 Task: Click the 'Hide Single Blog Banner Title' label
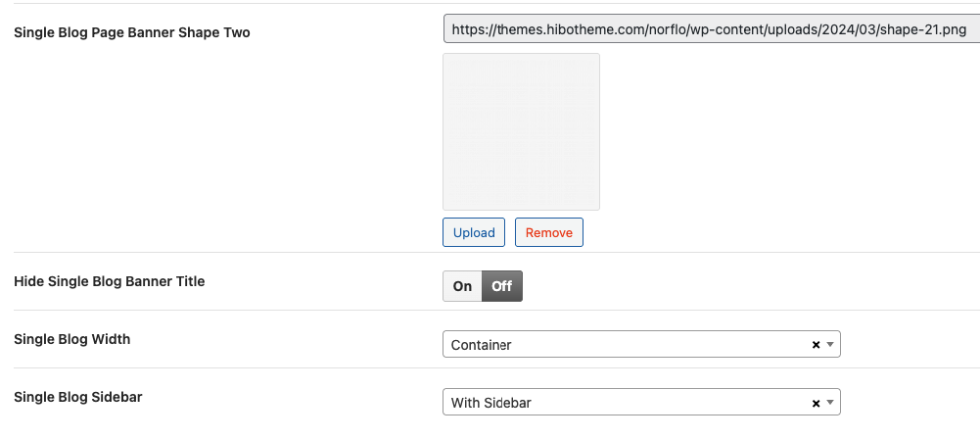point(110,281)
